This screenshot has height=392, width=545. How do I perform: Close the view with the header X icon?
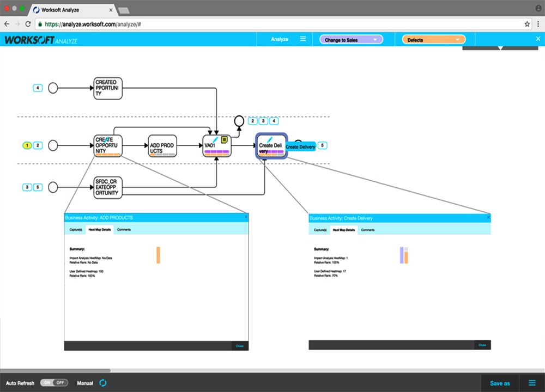coord(538,39)
